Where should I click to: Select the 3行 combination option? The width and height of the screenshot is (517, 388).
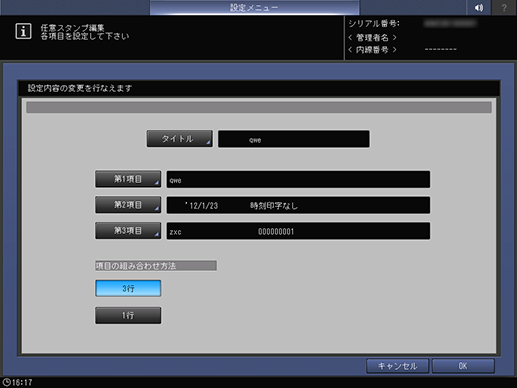pos(128,288)
